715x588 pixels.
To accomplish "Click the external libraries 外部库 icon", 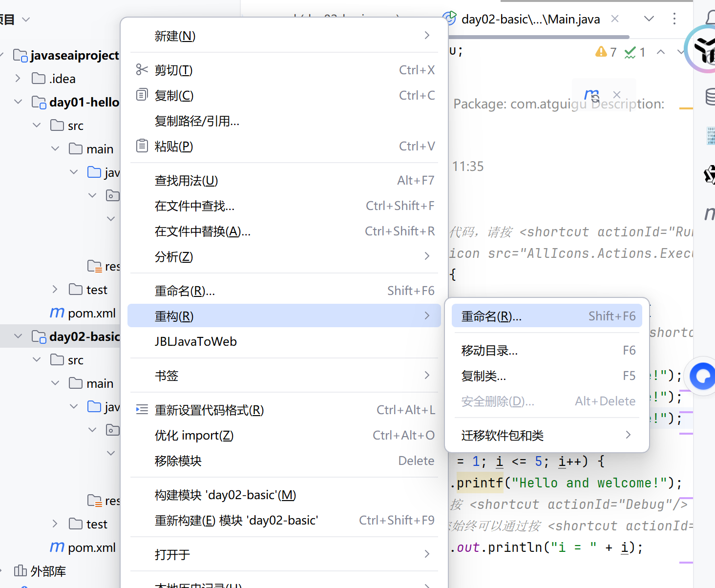I will pyautogui.click(x=20, y=570).
